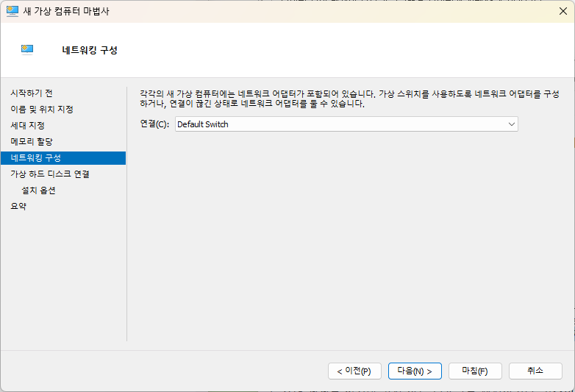Click the 다음(N) > button
Image resolution: width=575 pixels, height=392 pixels.
[415, 371]
